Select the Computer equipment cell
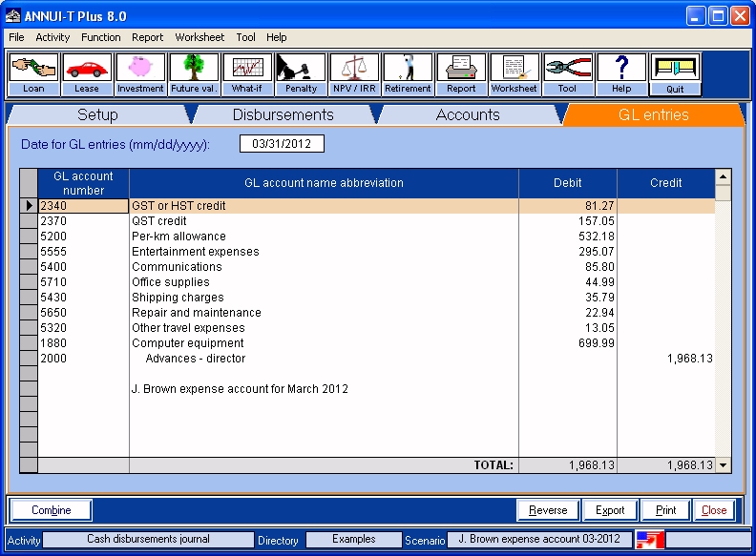This screenshot has height=556, width=756. tap(324, 343)
